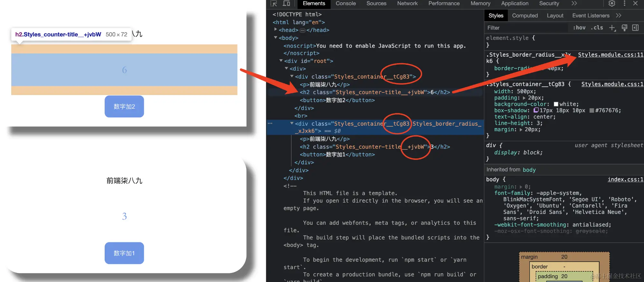This screenshot has width=644, height=282.
Task: Edit the display: block declaration
Action: pyautogui.click(x=518, y=152)
